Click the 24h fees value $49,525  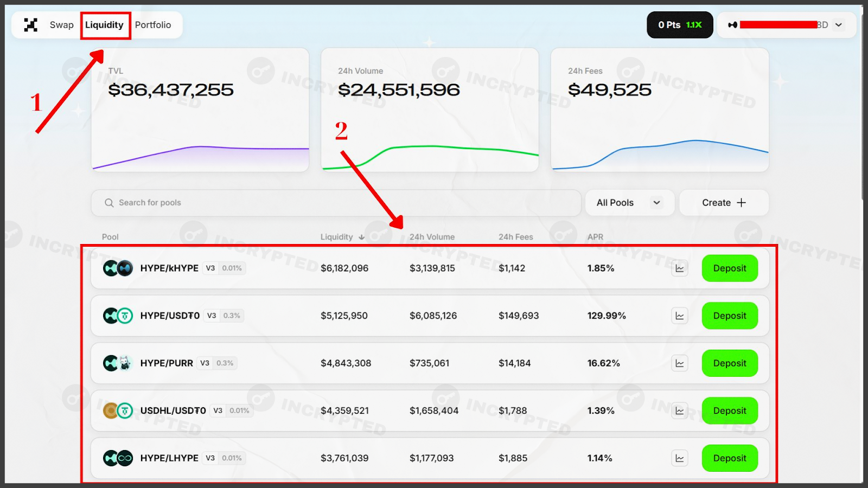[610, 90]
